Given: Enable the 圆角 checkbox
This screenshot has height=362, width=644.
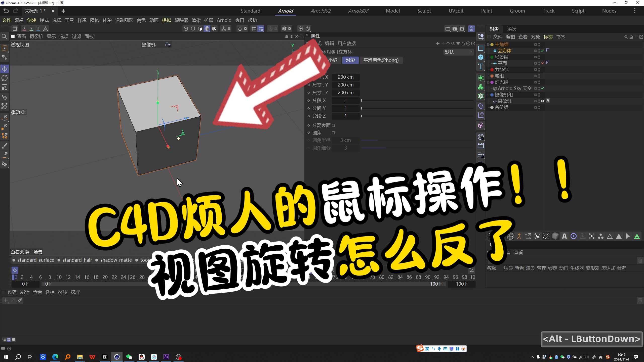Looking at the screenshot, I should (x=333, y=132).
